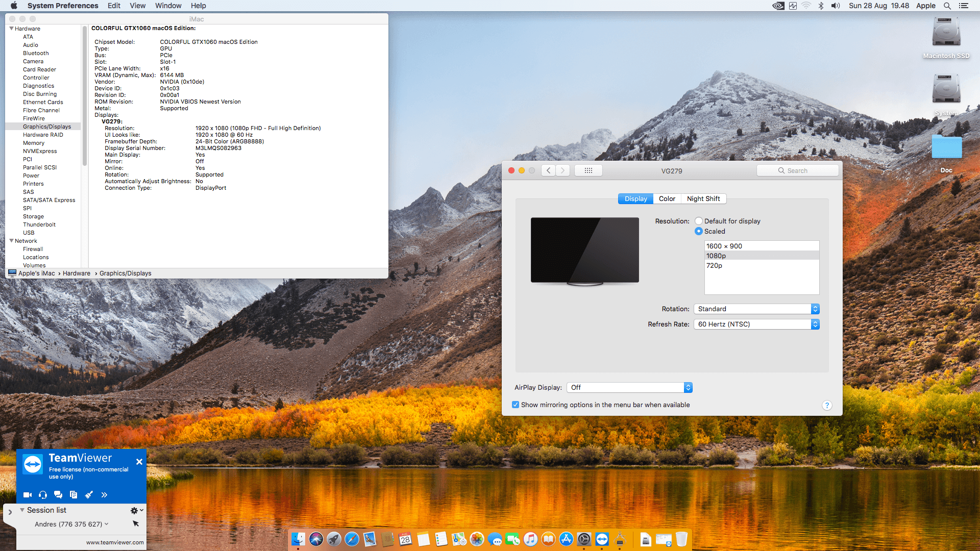The height and width of the screenshot is (551, 980).
Task: Open the Refresh Rate dropdown
Action: [756, 324]
